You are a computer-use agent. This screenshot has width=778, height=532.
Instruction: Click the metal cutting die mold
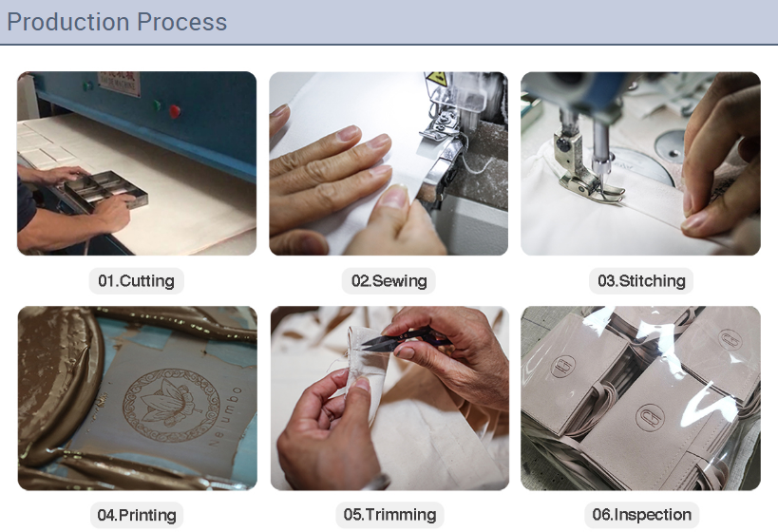[x=105, y=190]
